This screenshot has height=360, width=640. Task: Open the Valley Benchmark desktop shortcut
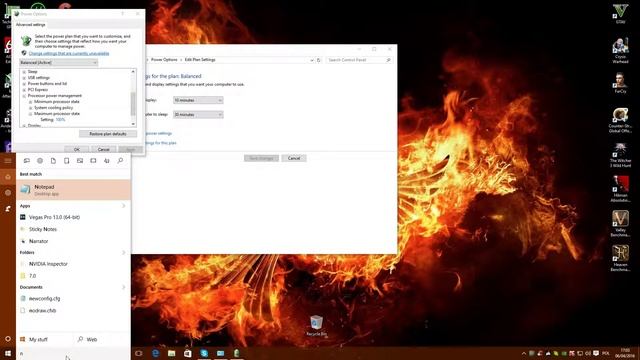click(620, 224)
